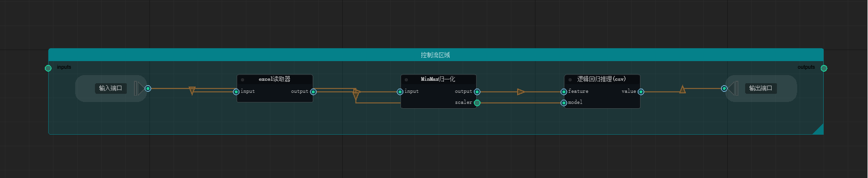Image resolution: width=868 pixels, height=178 pixels.
Task: Click the outputs port of control flow region
Action: [x=824, y=68]
